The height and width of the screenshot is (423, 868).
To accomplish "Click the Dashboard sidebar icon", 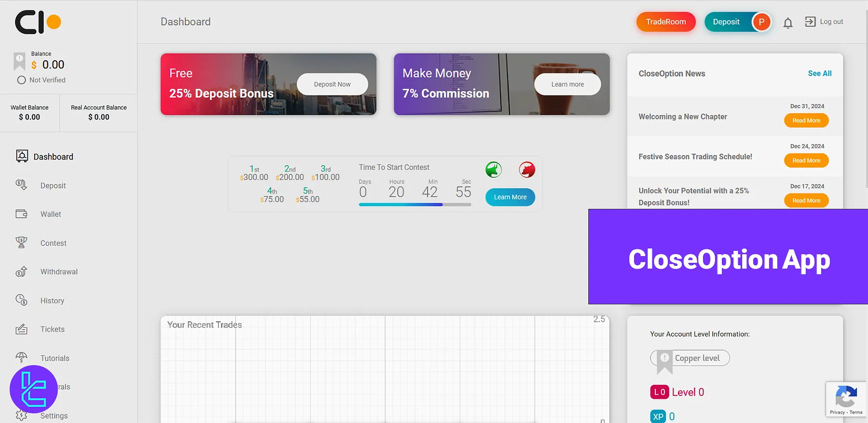I will pyautogui.click(x=22, y=156).
